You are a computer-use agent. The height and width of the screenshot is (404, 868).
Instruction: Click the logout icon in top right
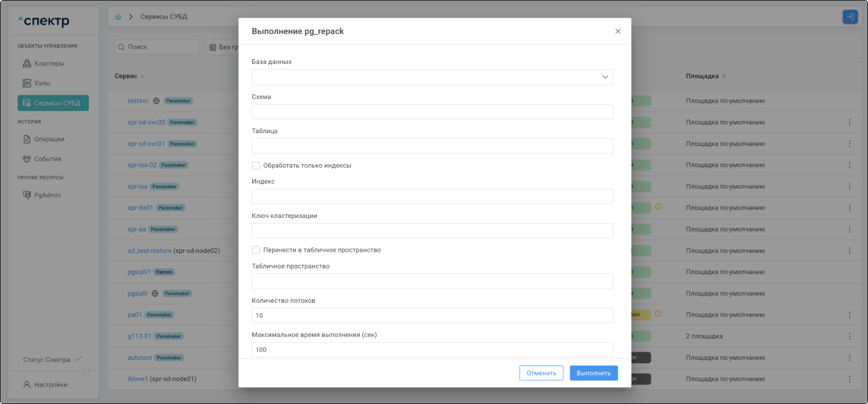click(x=850, y=17)
